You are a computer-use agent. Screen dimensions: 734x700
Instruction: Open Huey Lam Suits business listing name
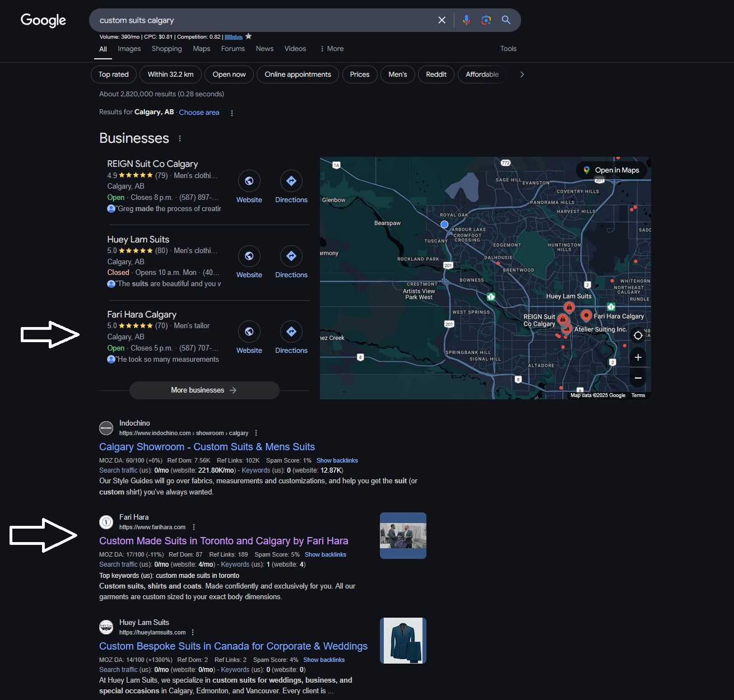tap(138, 240)
